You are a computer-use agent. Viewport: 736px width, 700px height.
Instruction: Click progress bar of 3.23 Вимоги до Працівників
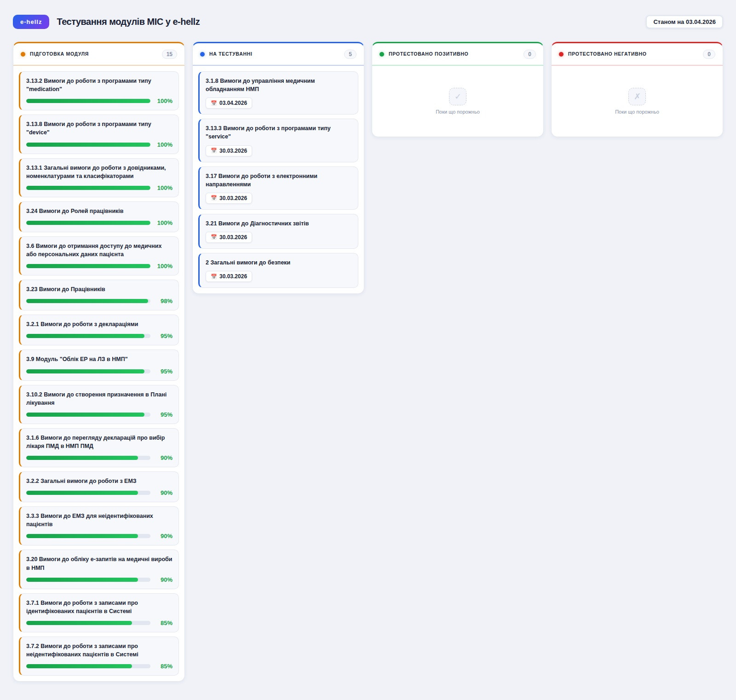pos(88,301)
